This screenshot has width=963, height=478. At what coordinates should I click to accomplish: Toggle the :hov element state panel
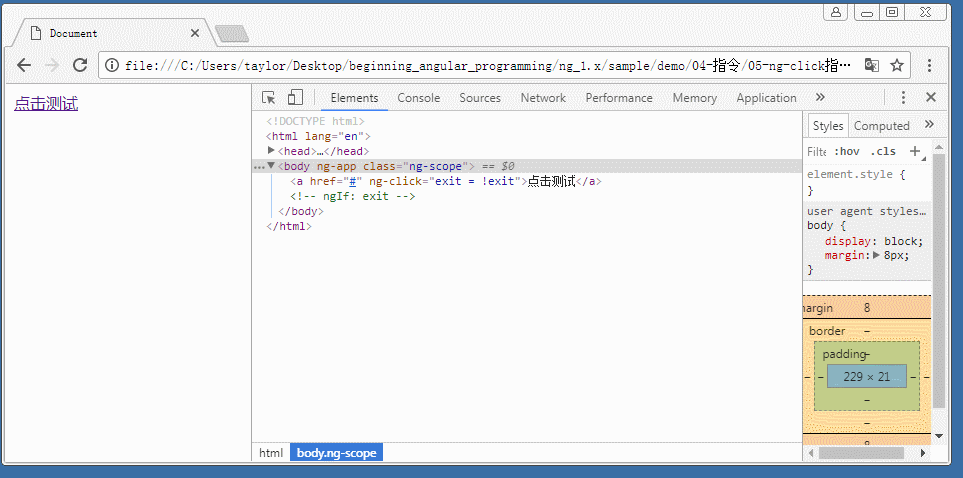[847, 152]
